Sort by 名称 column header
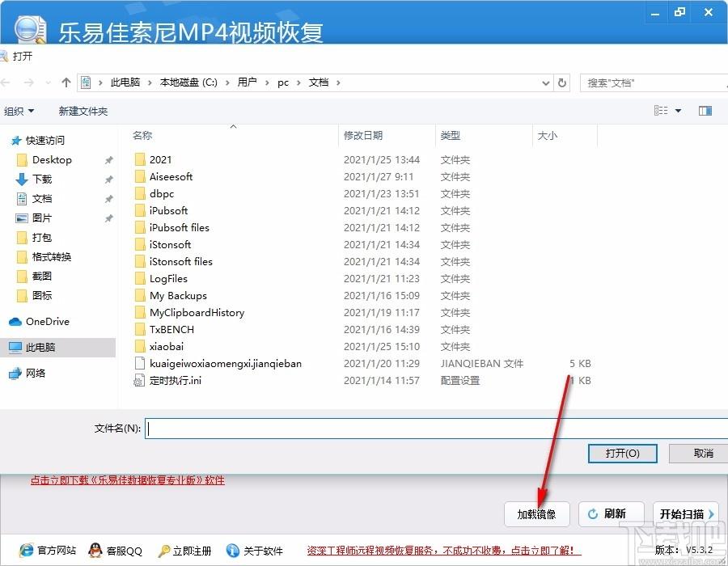Image resolution: width=728 pixels, height=566 pixels. (x=142, y=136)
